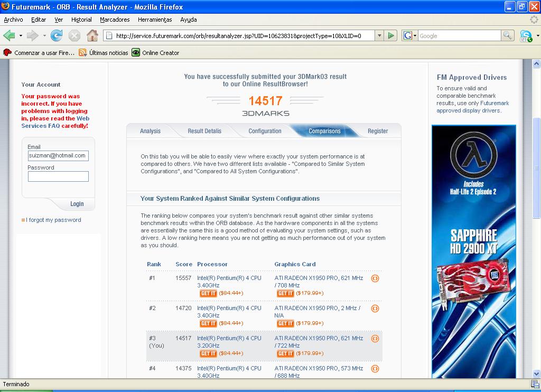The width and height of the screenshot is (541, 392).
Task: Open the Marcadores menu
Action: (115, 20)
